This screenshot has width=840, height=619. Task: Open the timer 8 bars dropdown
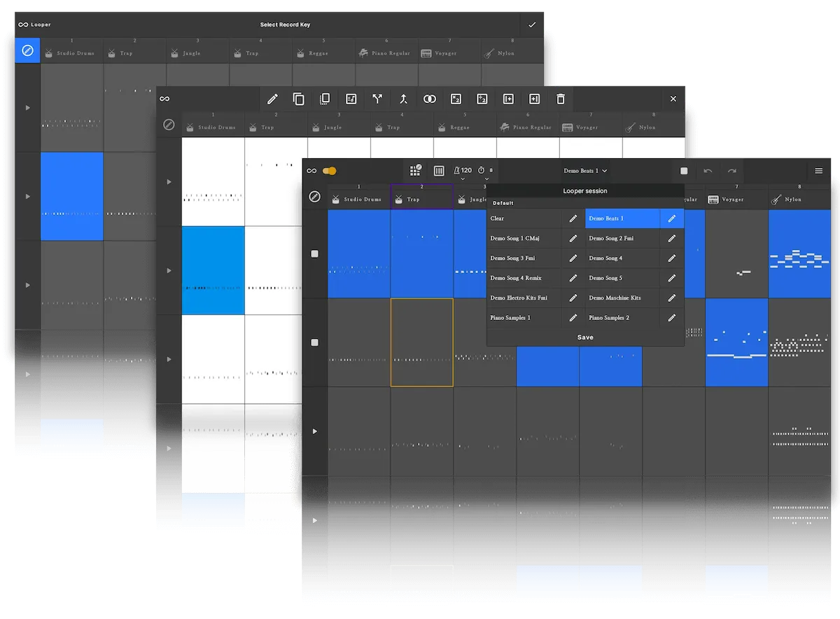point(486,172)
